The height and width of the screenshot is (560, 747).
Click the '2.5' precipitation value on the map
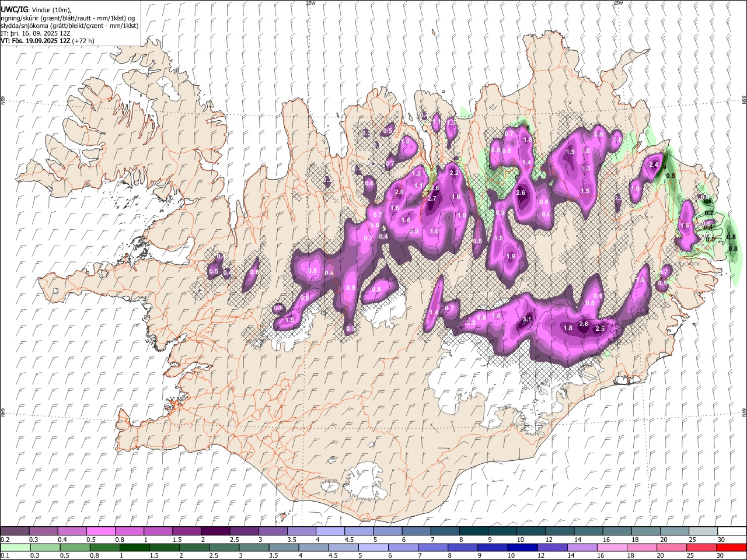pyautogui.click(x=599, y=328)
